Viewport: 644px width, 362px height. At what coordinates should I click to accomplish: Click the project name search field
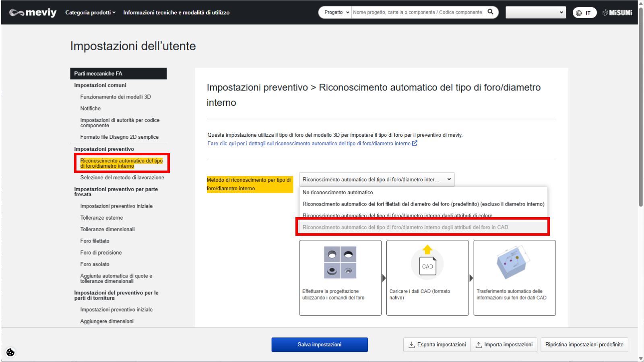(x=417, y=12)
